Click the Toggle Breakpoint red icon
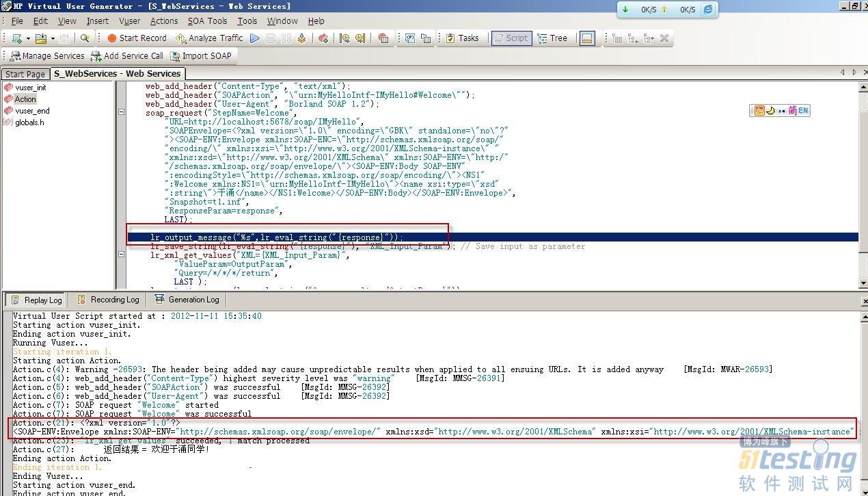The image size is (868, 496). click(323, 38)
